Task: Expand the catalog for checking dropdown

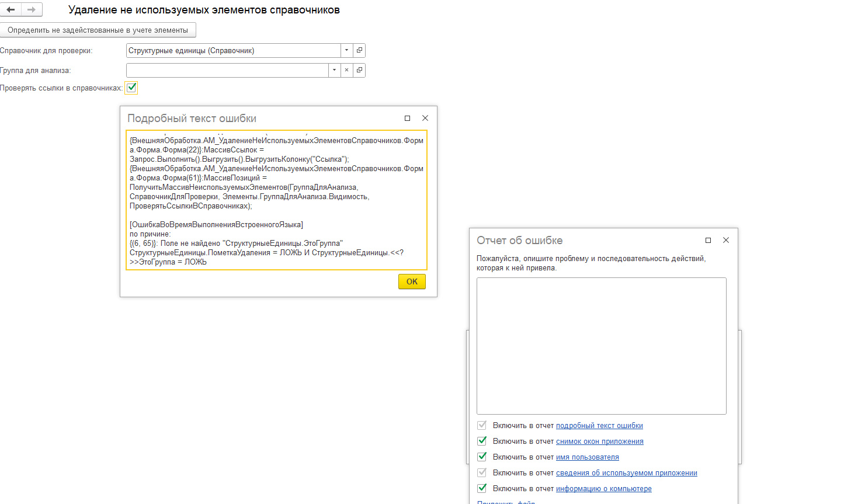Action: 346,51
